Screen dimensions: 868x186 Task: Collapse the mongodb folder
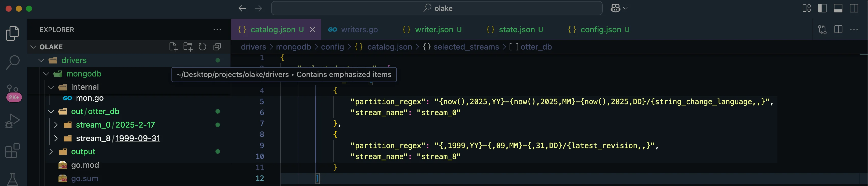[47, 74]
